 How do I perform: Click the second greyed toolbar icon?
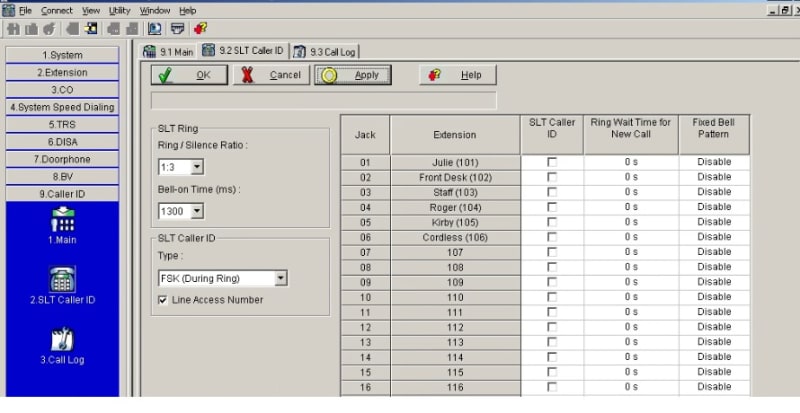[32, 29]
